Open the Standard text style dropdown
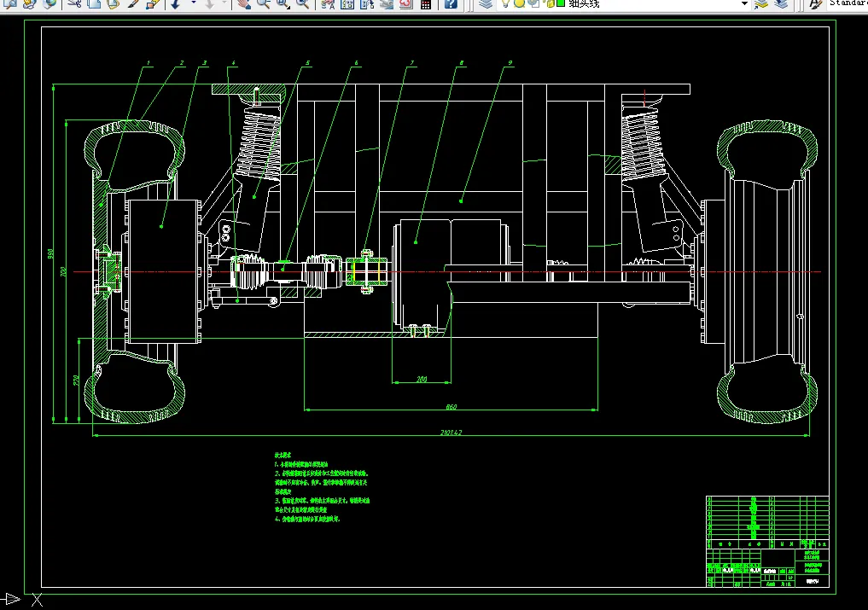This screenshot has height=610, width=868. click(x=847, y=3)
